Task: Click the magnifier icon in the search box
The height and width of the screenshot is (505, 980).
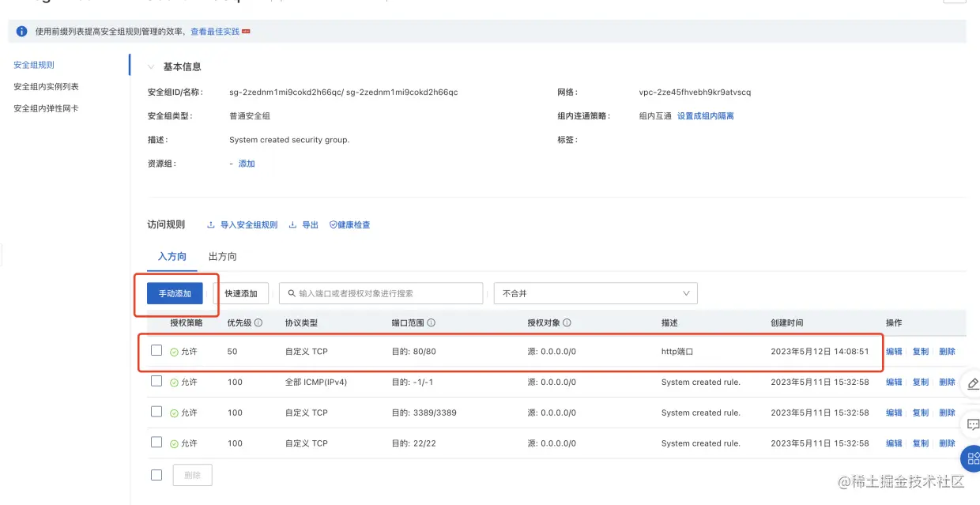Action: pyautogui.click(x=292, y=293)
